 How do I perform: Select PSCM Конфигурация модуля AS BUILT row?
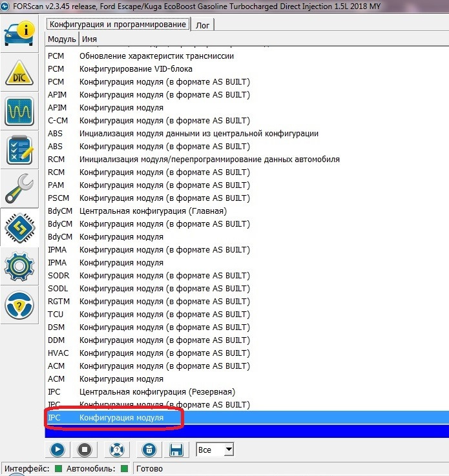point(247,198)
